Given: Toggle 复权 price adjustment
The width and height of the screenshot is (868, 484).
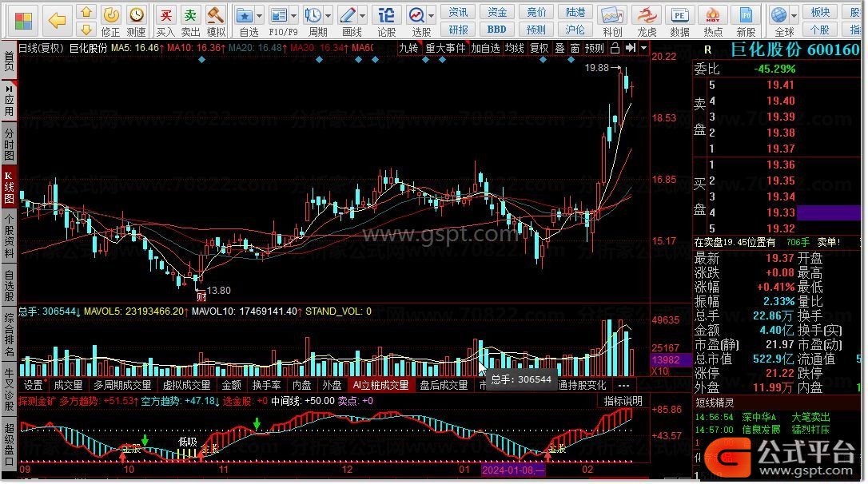Looking at the screenshot, I should coord(539,49).
